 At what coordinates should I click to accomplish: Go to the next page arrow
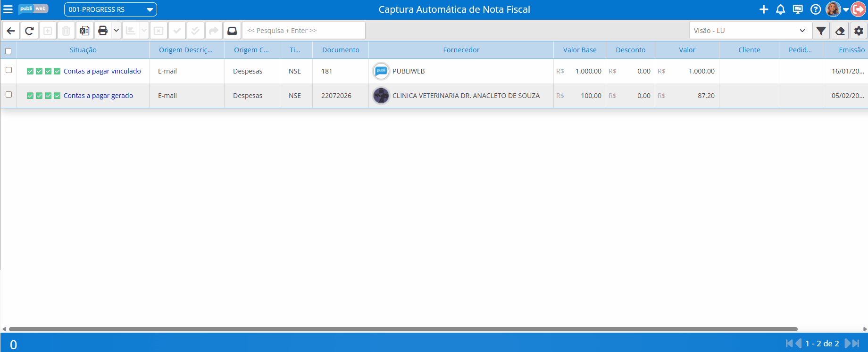coord(847,344)
